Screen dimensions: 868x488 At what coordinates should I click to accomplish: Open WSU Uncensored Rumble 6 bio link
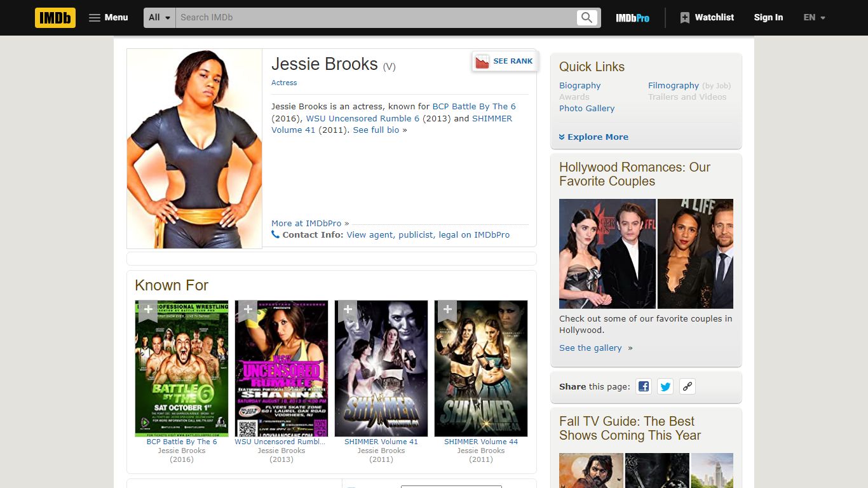363,118
